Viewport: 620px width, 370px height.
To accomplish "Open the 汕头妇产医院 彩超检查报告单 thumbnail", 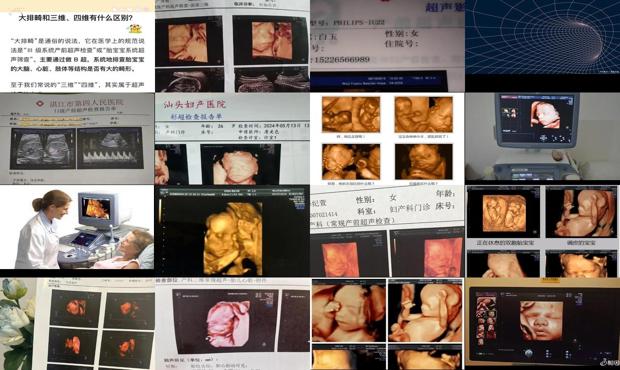I will pos(232,138).
